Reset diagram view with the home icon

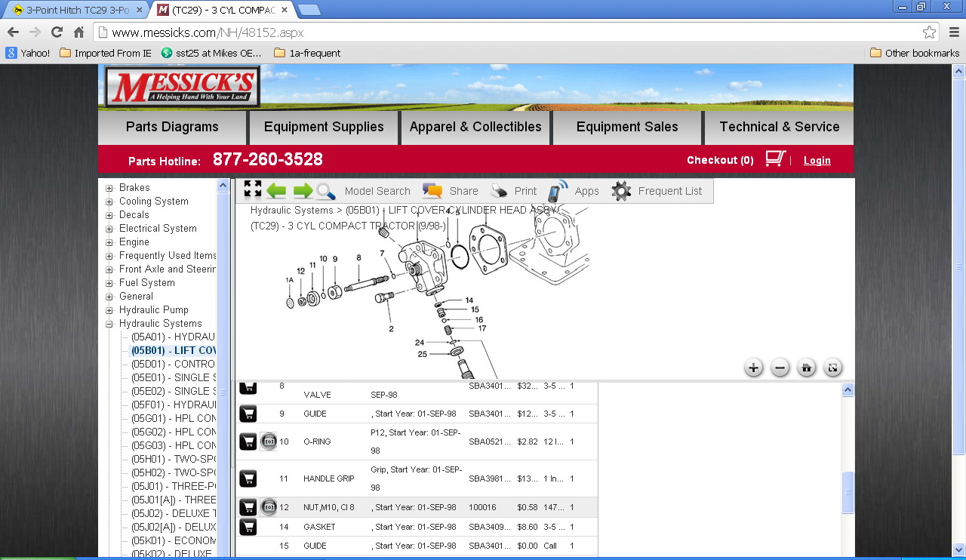pos(807,368)
